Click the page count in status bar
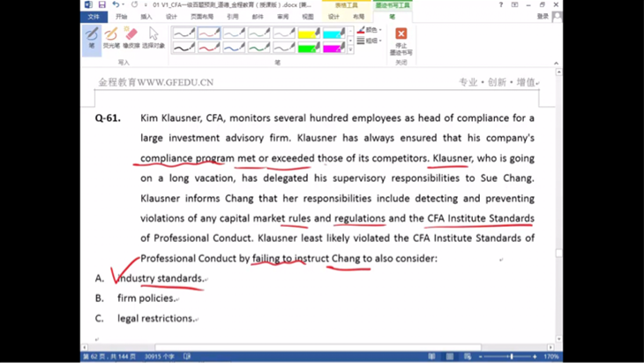The image size is (644, 363). (109, 357)
